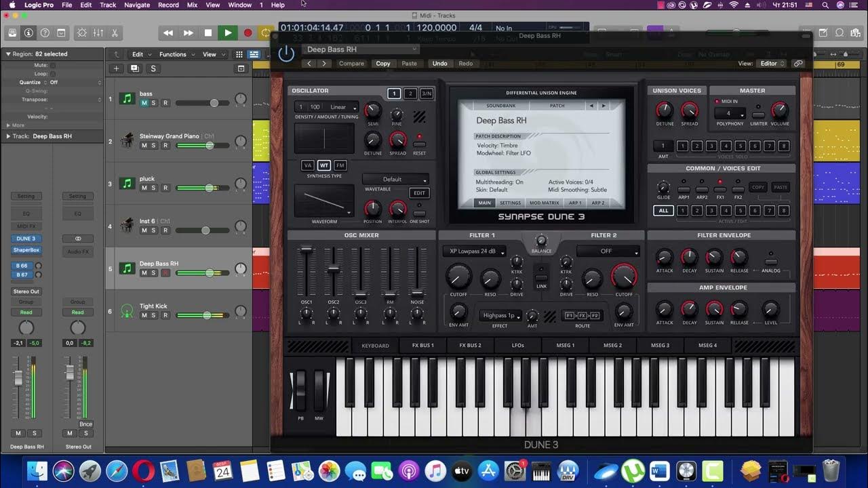Mute the Tight Kick track
This screenshot has height=488, width=868.
tap(144, 315)
